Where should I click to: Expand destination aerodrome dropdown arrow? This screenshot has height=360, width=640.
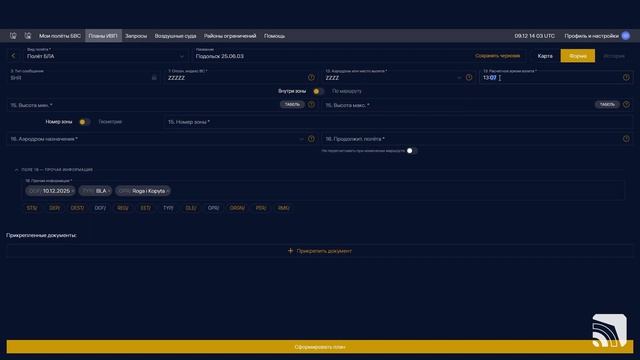click(302, 139)
